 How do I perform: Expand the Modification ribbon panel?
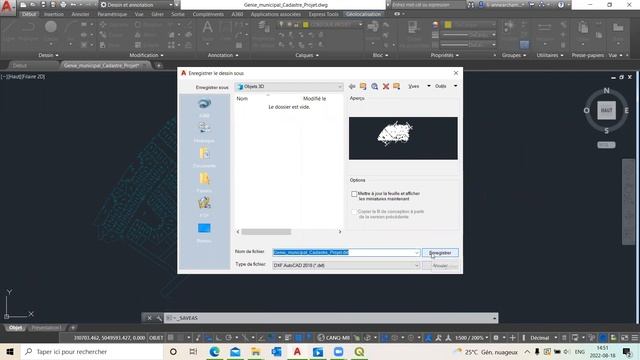tap(146, 55)
